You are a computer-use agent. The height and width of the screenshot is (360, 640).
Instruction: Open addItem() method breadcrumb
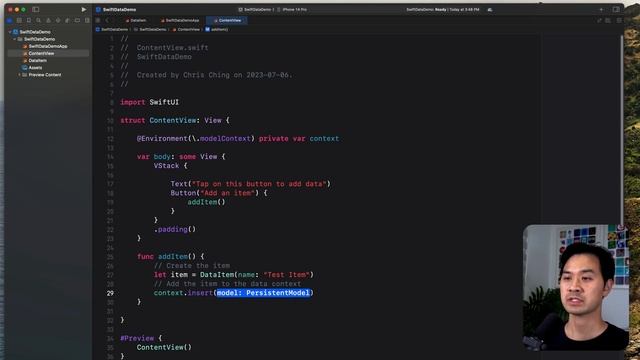(217, 29)
